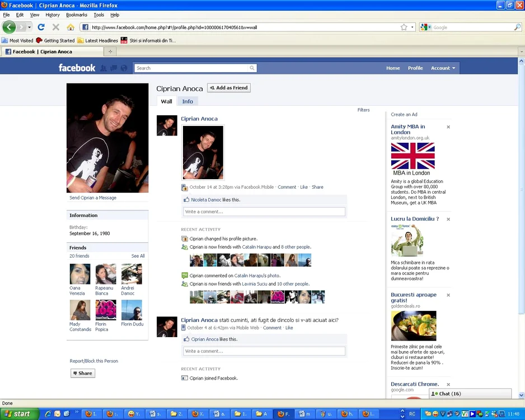
Task: Click in the Facebook search field
Action: point(192,68)
